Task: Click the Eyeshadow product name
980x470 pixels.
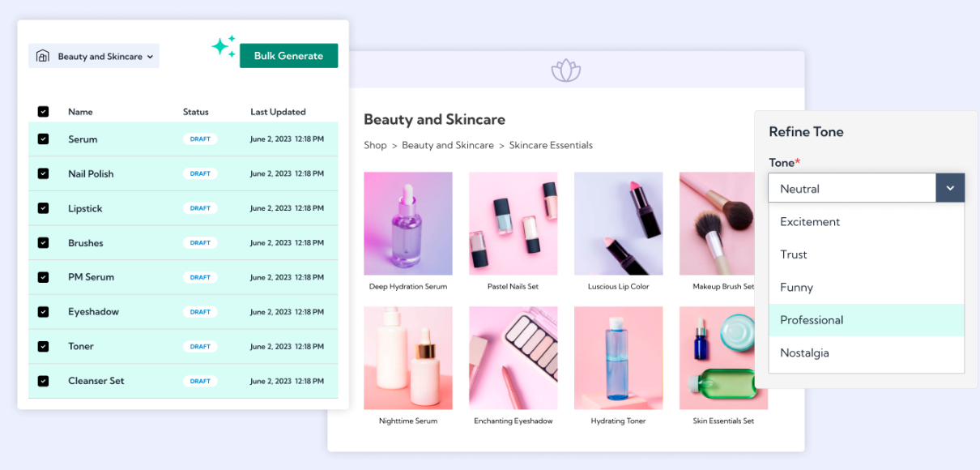Action: click(93, 312)
